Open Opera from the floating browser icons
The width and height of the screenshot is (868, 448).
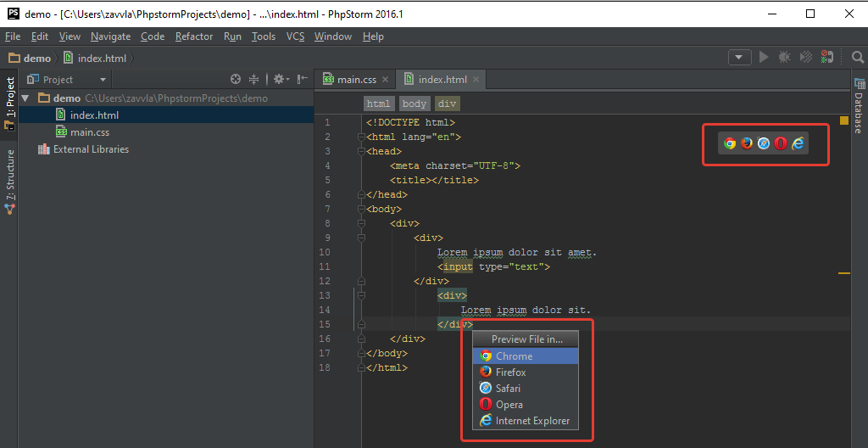click(x=781, y=143)
